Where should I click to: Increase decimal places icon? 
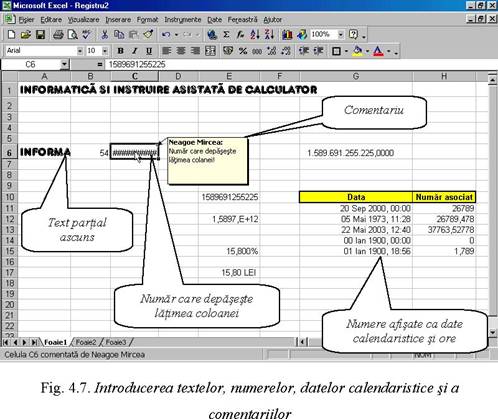[x=272, y=51]
